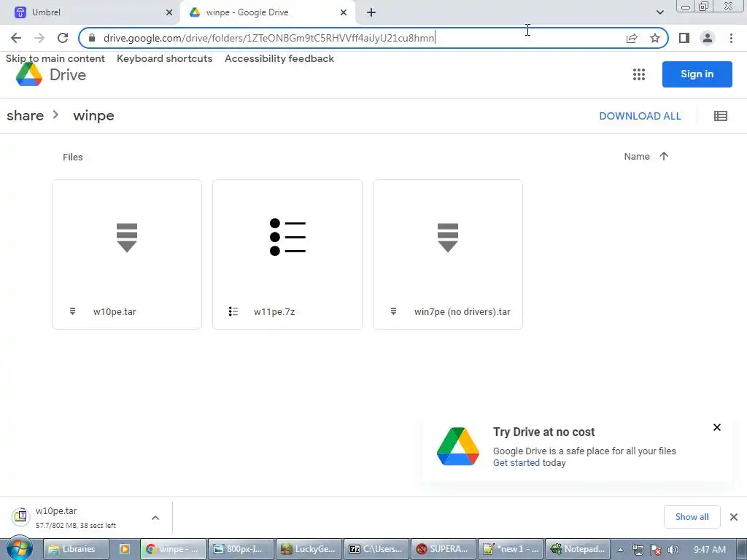
Task: Reverse sort direction arrow
Action: [664, 156]
